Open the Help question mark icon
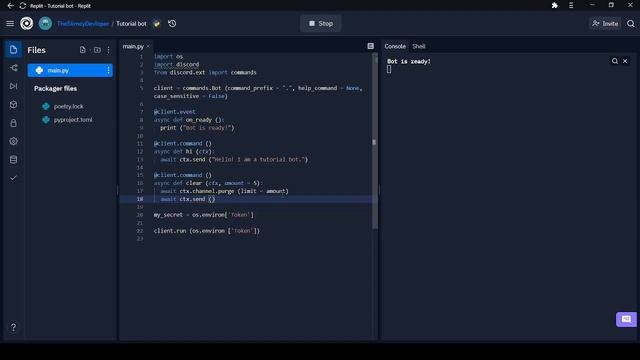 13,327
